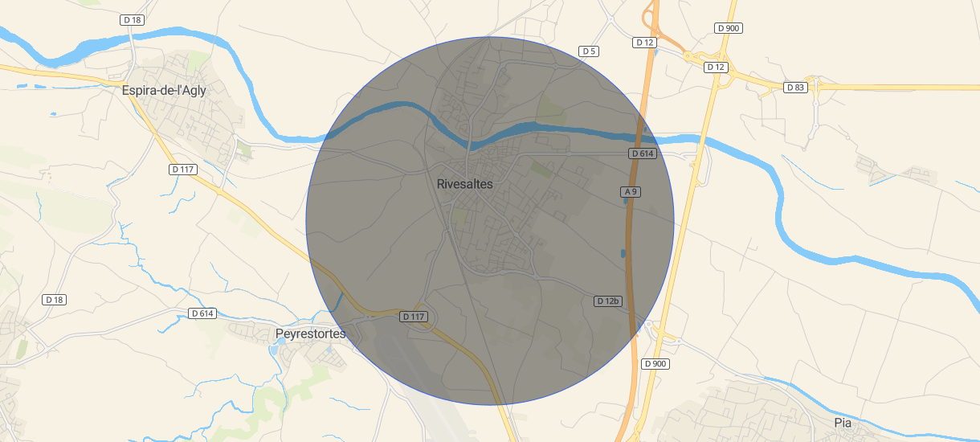Click the D 117 shield near Peyrestortes

click(x=413, y=317)
